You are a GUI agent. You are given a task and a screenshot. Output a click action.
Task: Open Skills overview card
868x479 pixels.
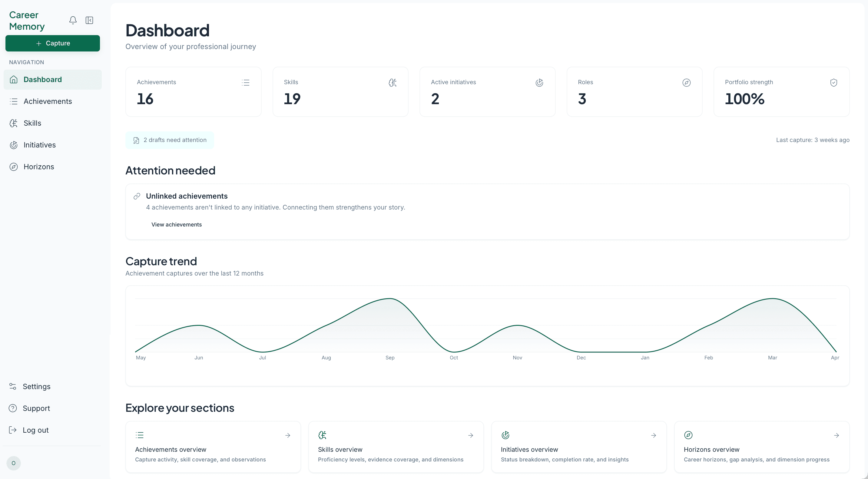pos(396,447)
